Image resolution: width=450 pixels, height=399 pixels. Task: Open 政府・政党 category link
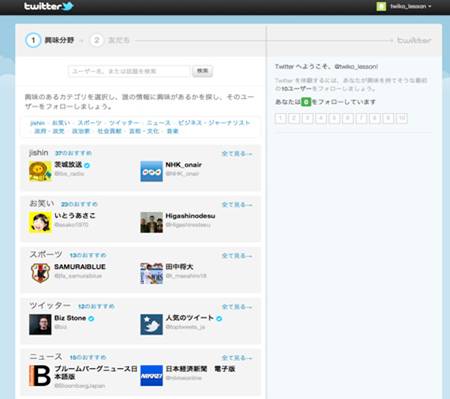click(x=49, y=131)
